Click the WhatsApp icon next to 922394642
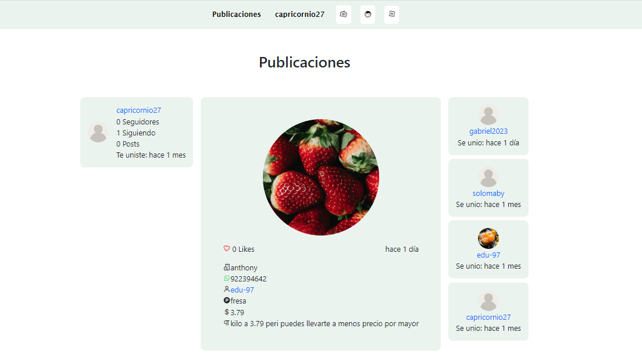The image size is (642, 364). click(226, 279)
